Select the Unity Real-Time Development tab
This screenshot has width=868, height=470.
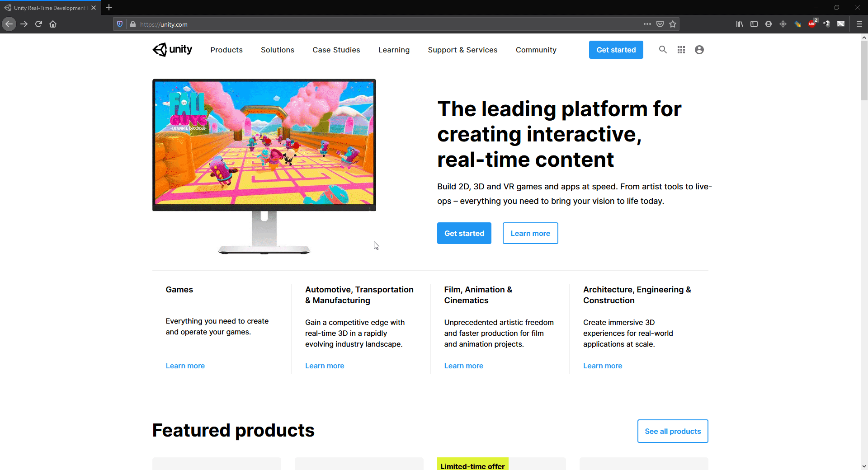pyautogui.click(x=50, y=8)
